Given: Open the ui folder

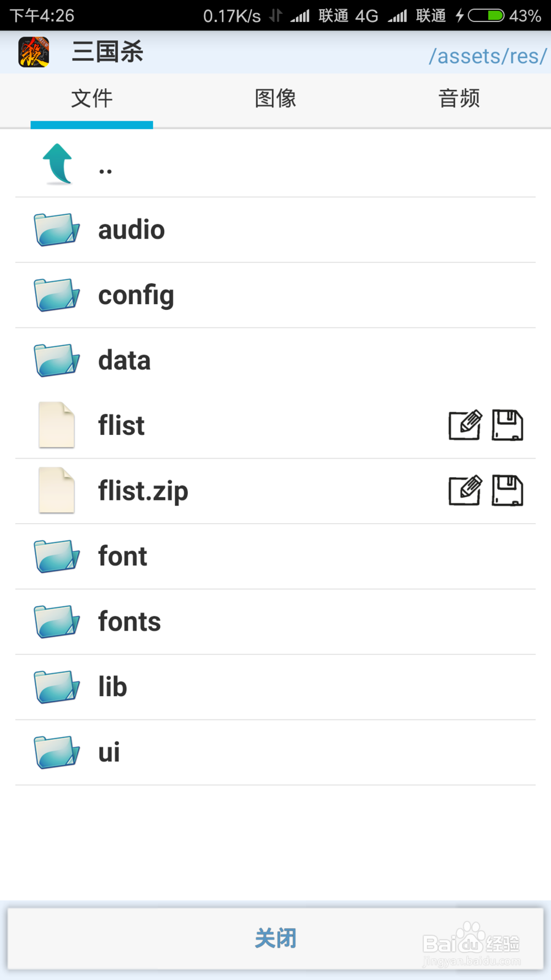Looking at the screenshot, I should click(x=275, y=752).
